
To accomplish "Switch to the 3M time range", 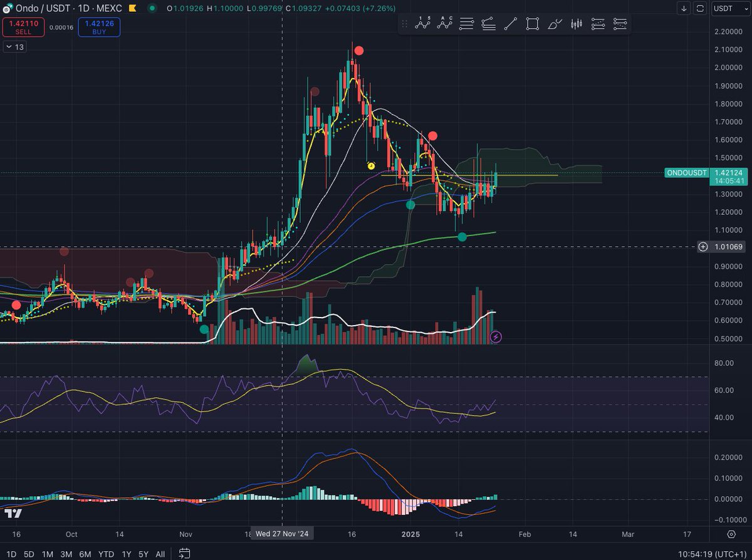I will 66,554.
